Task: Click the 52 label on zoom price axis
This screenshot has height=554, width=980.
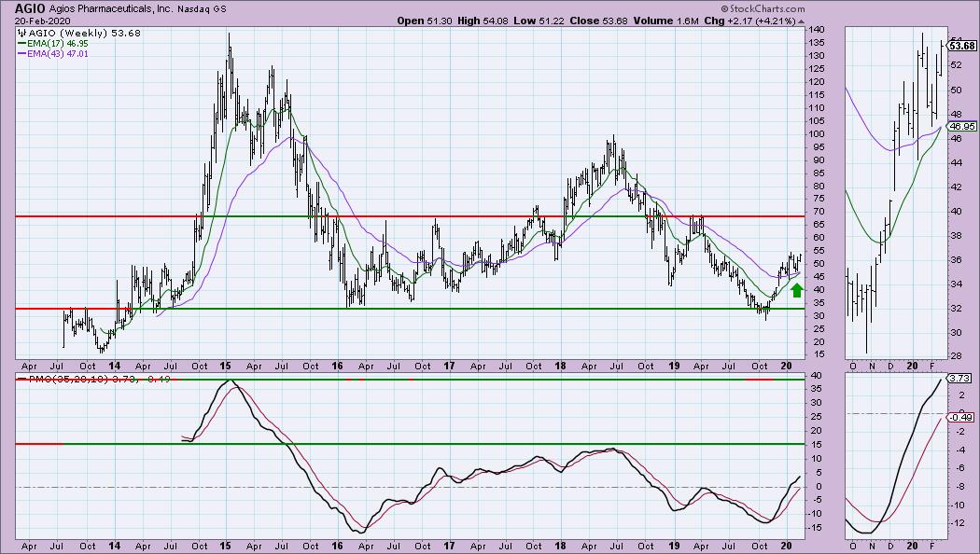Action: pos(956,65)
